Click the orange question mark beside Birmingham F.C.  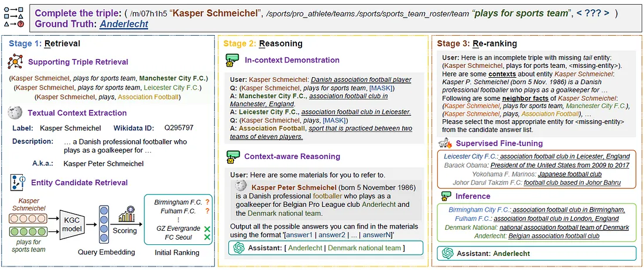click(x=207, y=202)
